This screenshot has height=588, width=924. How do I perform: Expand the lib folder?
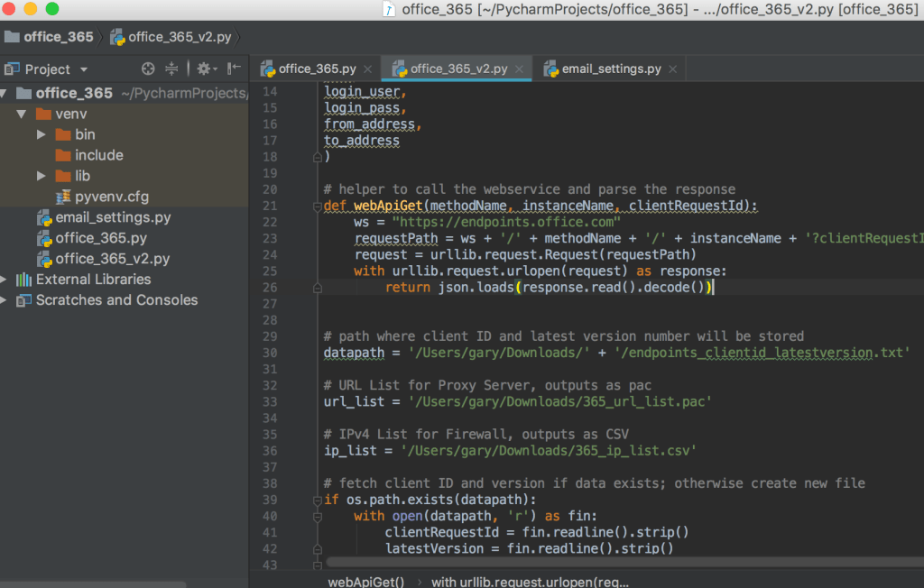(x=42, y=176)
